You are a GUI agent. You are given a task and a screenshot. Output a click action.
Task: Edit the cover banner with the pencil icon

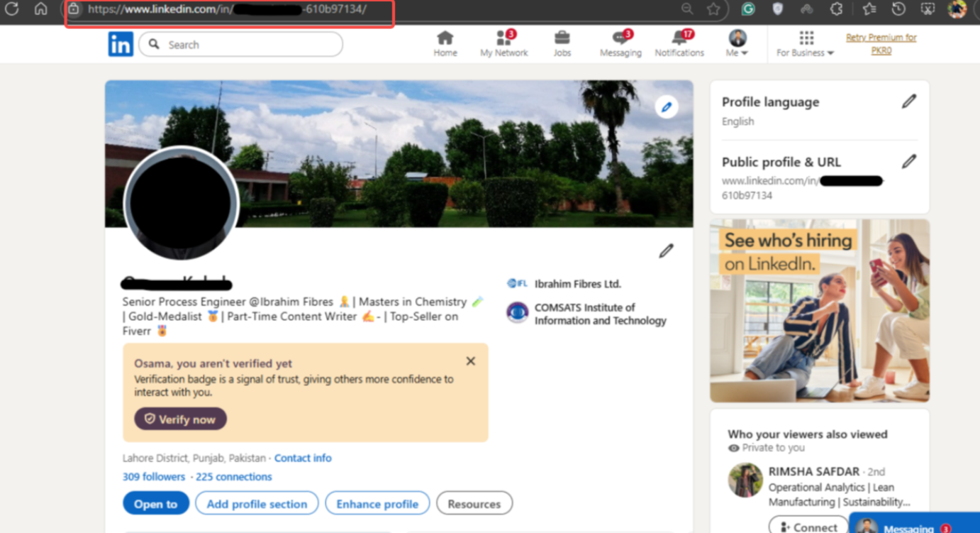click(x=665, y=106)
